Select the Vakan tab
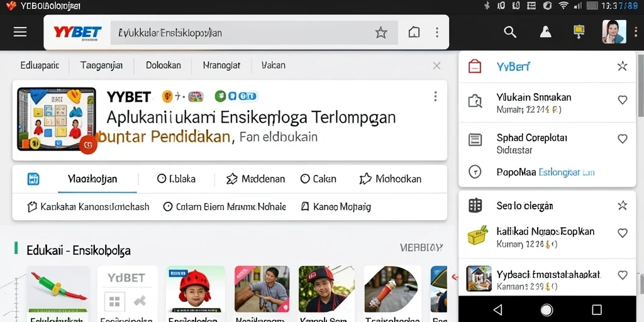Viewport: 644px width, 322px height. tap(274, 65)
